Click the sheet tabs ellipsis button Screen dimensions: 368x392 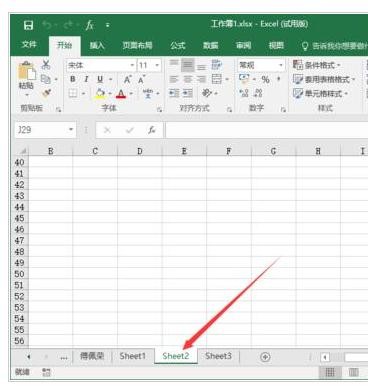[x=64, y=357]
